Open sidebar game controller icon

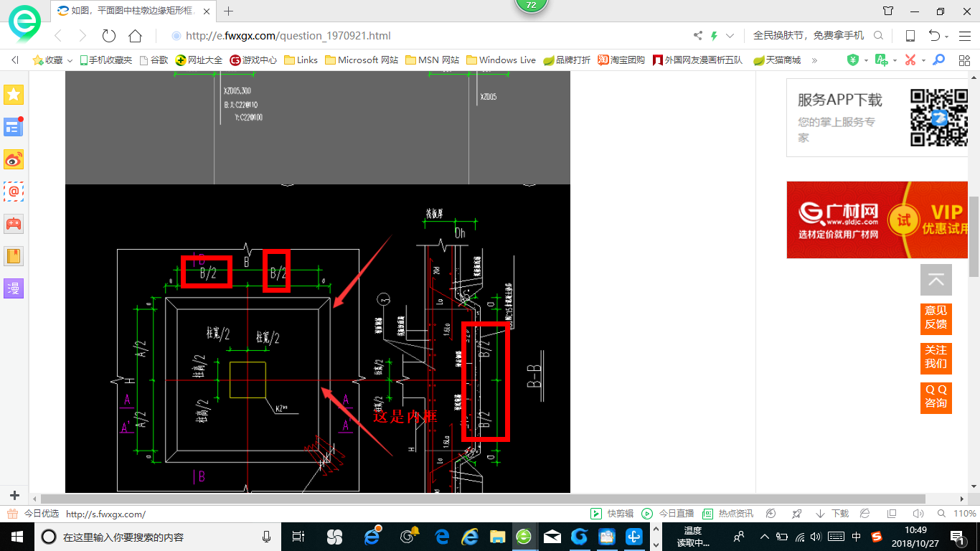[14, 224]
